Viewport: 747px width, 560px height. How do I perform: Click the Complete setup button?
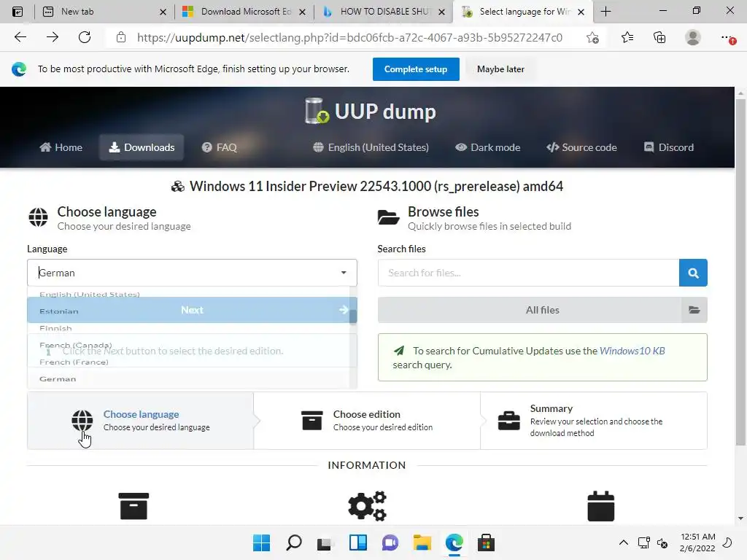tap(416, 69)
